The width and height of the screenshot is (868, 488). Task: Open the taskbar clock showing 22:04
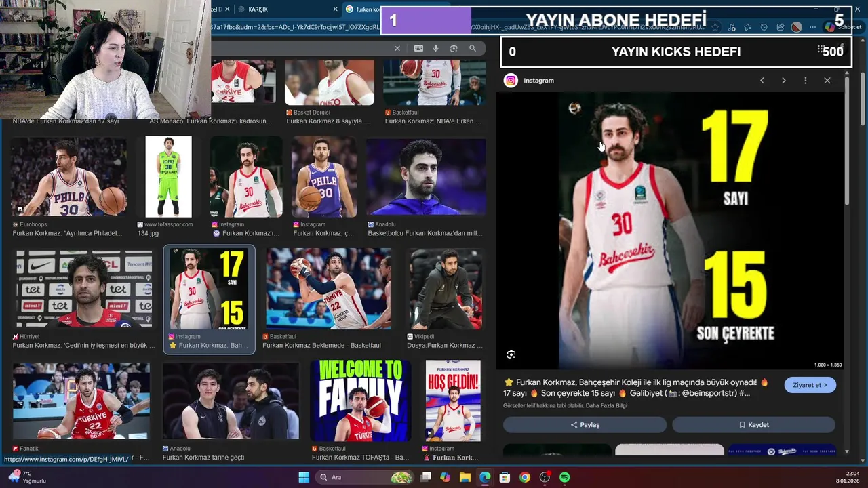point(848,477)
